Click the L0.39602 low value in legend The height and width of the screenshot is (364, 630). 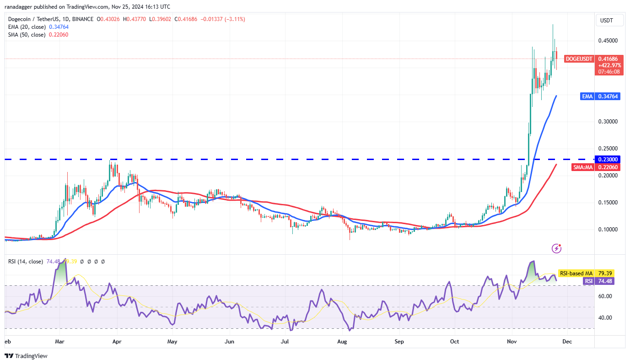[161, 19]
